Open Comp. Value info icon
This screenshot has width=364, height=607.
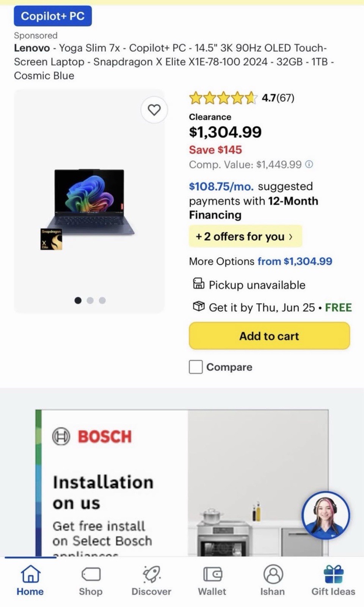(309, 164)
